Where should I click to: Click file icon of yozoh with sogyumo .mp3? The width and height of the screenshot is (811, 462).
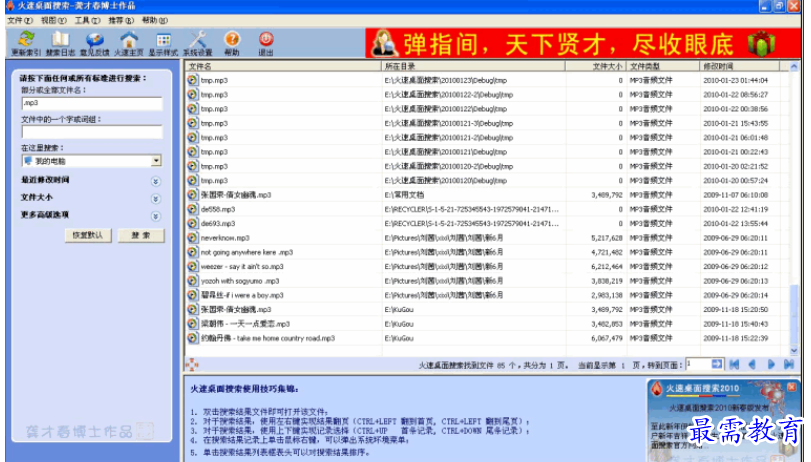[192, 281]
